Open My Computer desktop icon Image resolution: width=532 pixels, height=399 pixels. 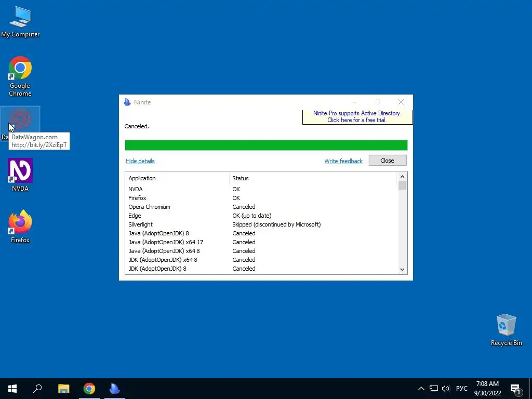(x=20, y=22)
